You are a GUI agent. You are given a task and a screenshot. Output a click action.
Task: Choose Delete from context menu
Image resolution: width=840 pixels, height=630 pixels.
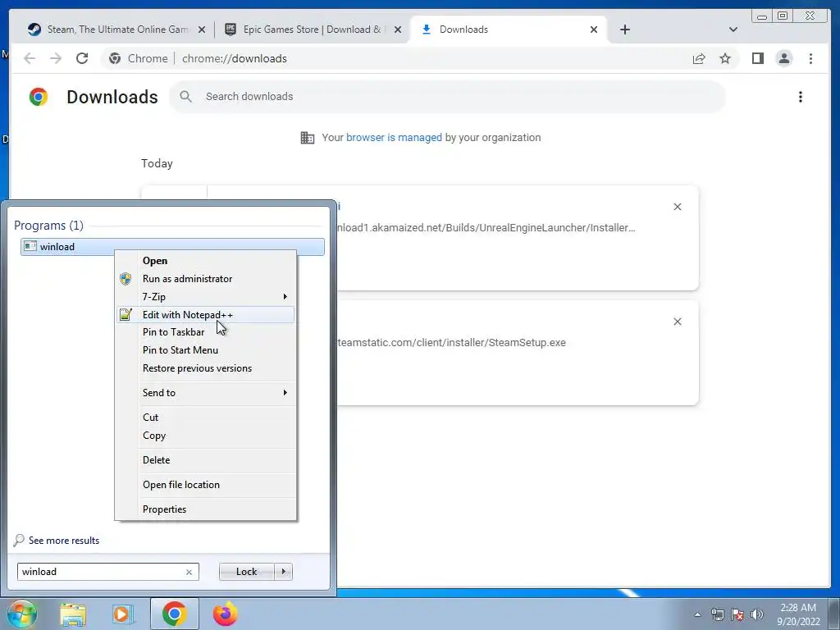pos(206,460)
